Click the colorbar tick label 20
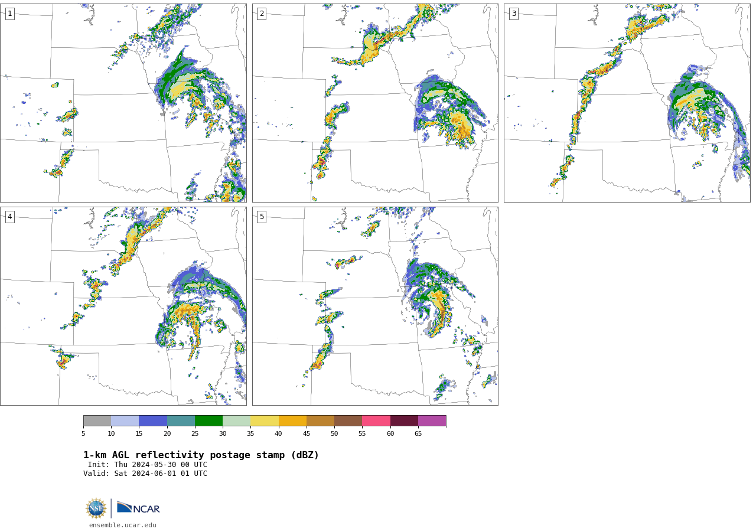This screenshot has width=756, height=532. pos(167,434)
